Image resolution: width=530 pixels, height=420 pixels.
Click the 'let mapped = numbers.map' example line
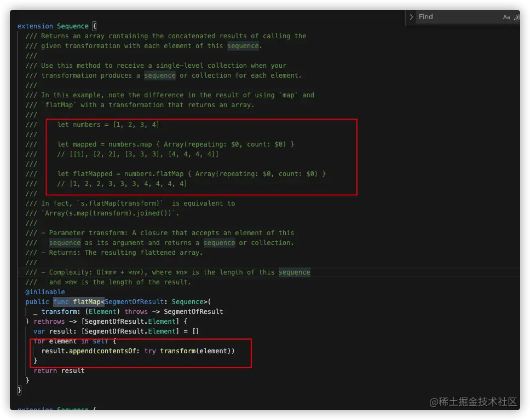[x=176, y=144]
